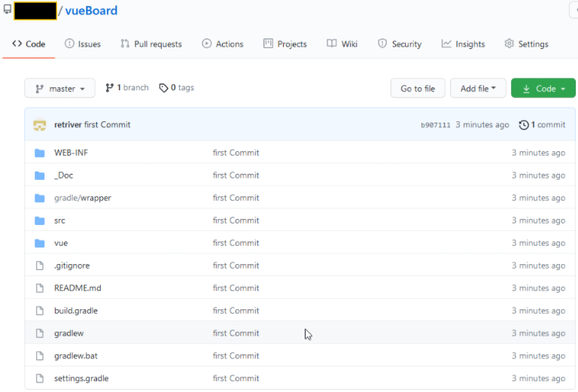Click the Pull requests tab icon
578x392 pixels.
coord(125,44)
